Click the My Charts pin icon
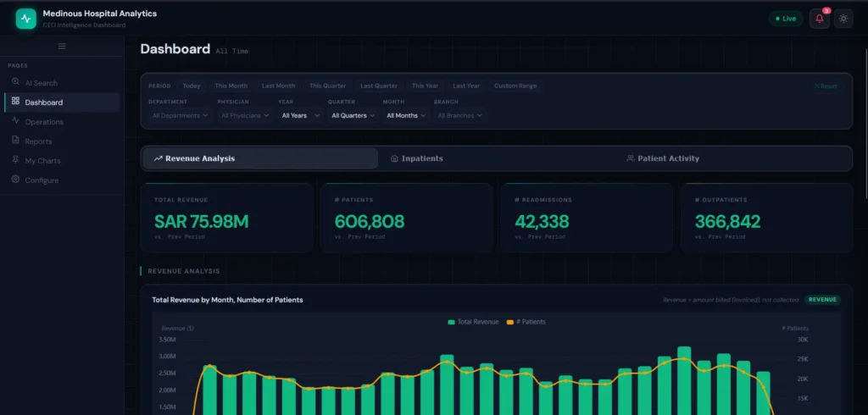Screen dimensions: 868x415 pos(15,160)
